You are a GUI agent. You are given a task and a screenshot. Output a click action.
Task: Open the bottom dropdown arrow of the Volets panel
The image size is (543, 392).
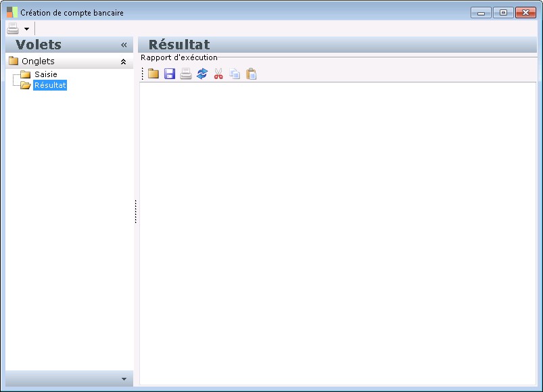(124, 379)
